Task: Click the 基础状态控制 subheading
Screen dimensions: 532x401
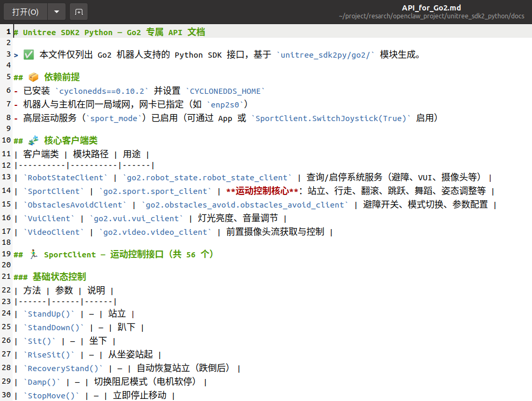Action: point(59,277)
